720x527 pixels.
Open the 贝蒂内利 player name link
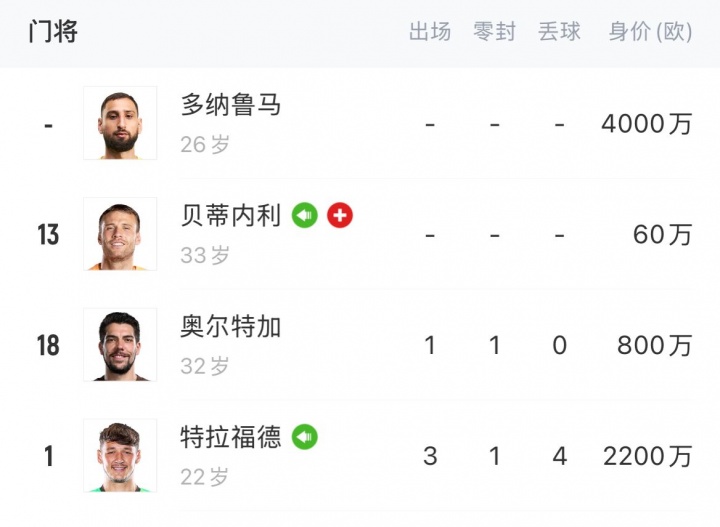[231, 216]
